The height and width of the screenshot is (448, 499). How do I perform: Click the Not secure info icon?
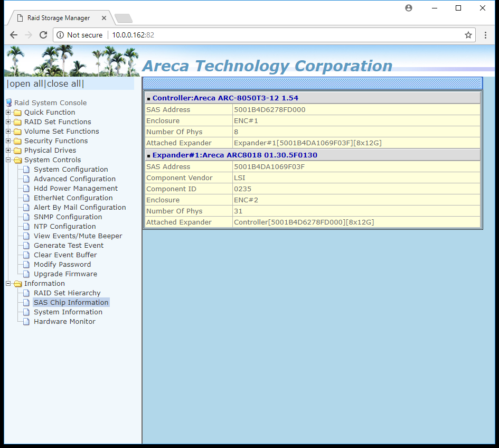(x=60, y=35)
